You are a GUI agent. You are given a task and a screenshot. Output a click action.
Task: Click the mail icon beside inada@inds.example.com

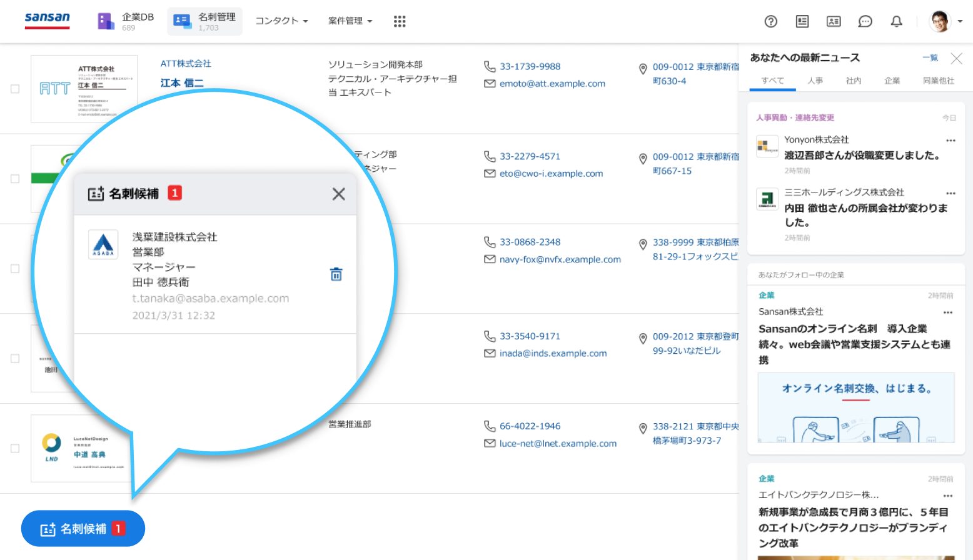(490, 354)
